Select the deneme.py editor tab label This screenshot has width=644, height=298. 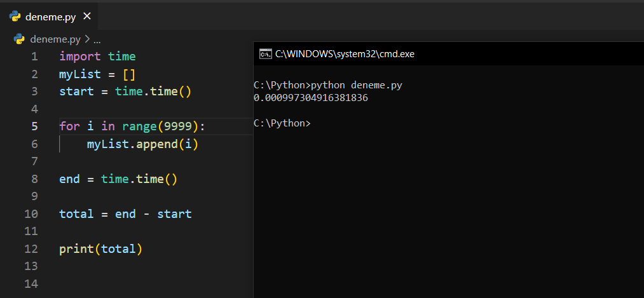(50, 17)
